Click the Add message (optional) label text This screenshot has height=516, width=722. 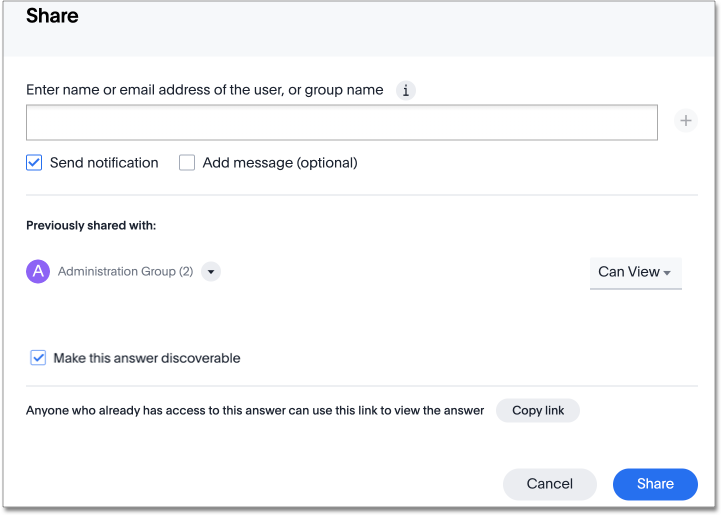click(279, 163)
